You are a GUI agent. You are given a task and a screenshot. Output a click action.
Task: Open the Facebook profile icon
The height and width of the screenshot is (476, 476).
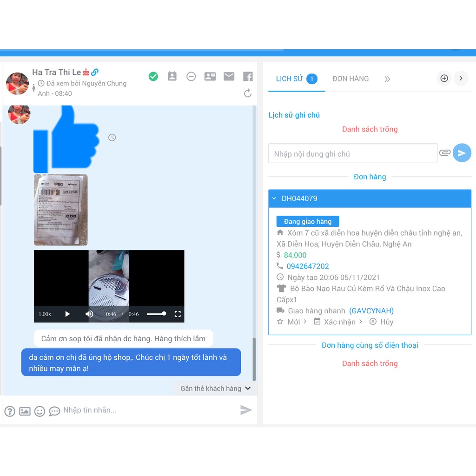(x=248, y=77)
